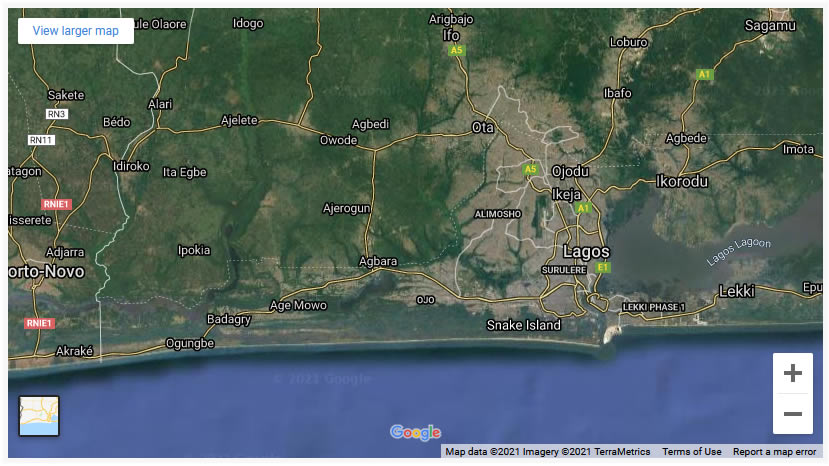Click the Snake Island label
829x466 pixels.
tap(523, 325)
